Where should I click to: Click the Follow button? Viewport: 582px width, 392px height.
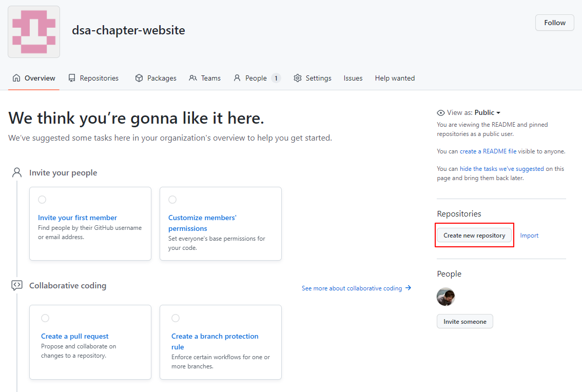click(x=554, y=23)
